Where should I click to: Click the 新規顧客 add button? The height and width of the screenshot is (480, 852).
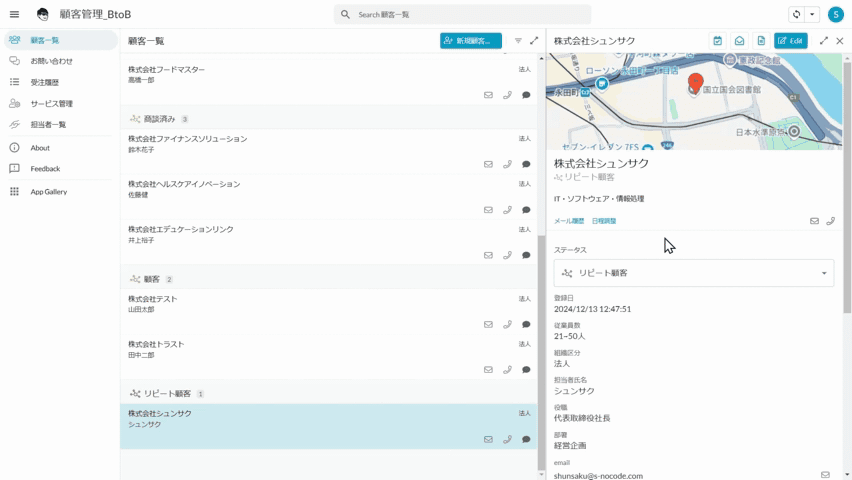[471, 41]
